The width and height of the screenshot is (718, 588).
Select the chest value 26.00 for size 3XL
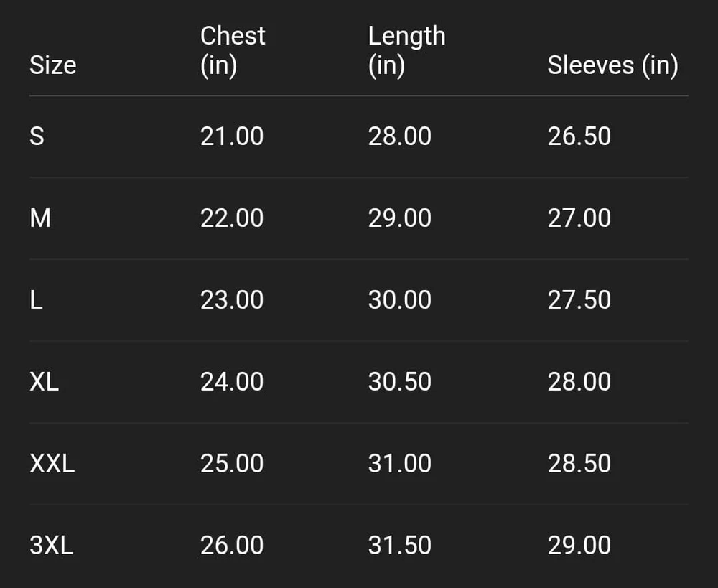(232, 545)
